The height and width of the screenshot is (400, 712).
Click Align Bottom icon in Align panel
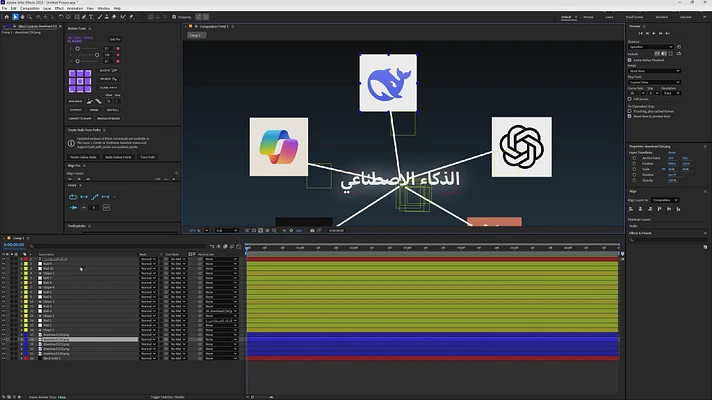pyautogui.click(x=678, y=209)
